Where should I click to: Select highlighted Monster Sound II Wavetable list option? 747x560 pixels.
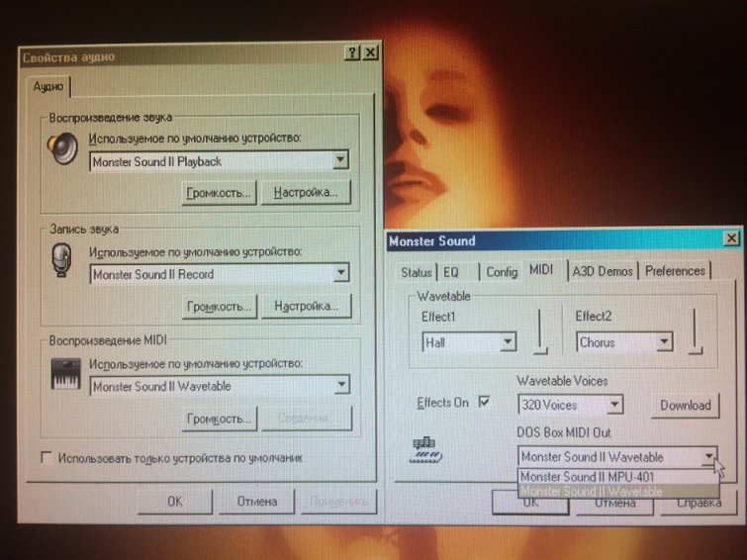[618, 491]
